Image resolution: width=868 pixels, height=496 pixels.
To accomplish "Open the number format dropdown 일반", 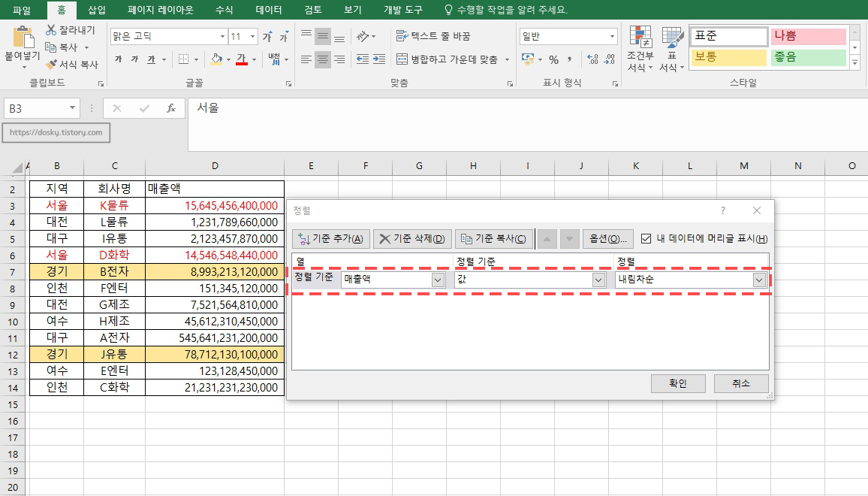I will click(x=612, y=37).
